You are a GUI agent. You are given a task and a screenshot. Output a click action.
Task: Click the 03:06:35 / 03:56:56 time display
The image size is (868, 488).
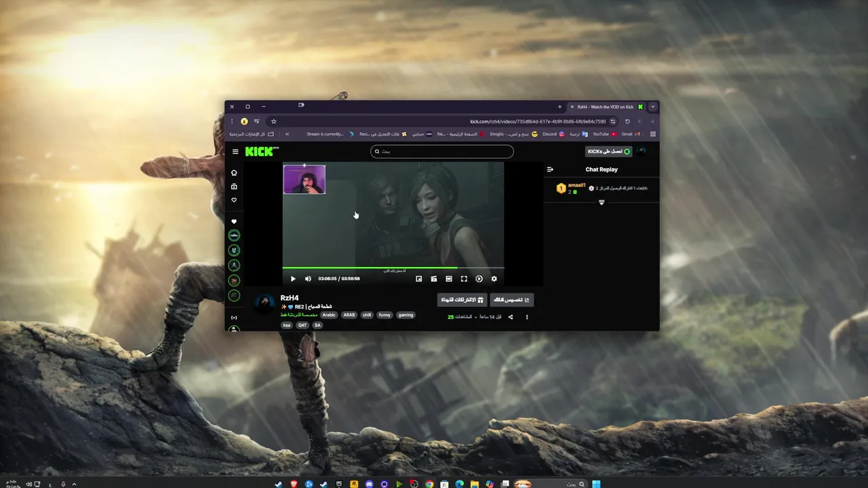339,279
